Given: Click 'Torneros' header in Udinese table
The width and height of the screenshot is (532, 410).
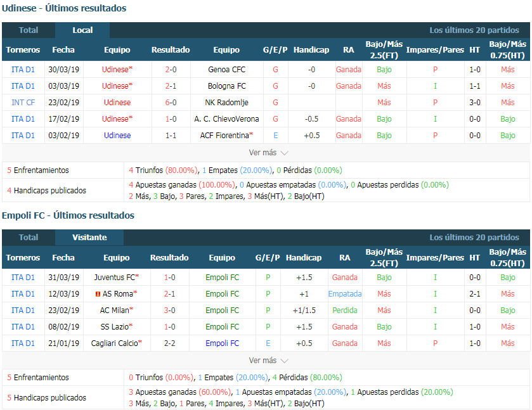Looking at the screenshot, I should click(x=23, y=50).
